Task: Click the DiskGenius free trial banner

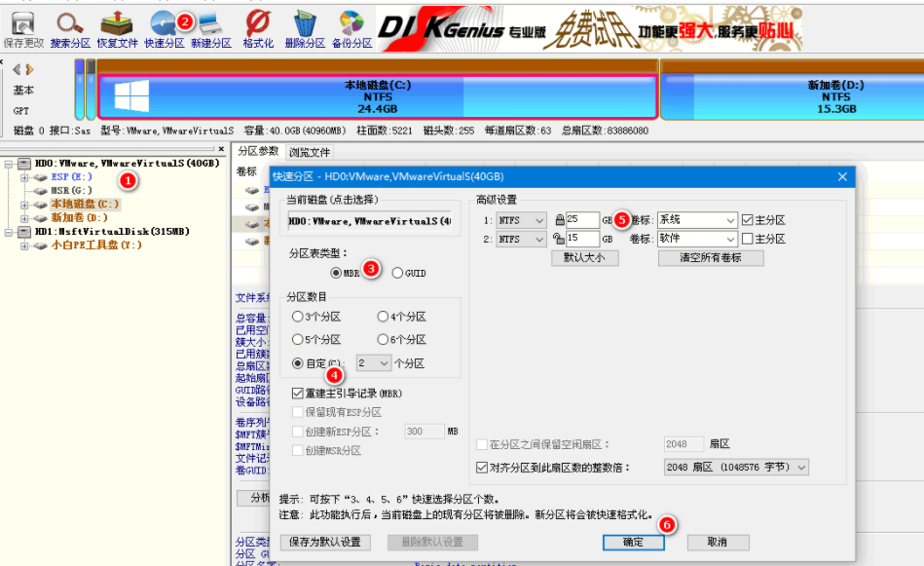Action: [x=589, y=29]
